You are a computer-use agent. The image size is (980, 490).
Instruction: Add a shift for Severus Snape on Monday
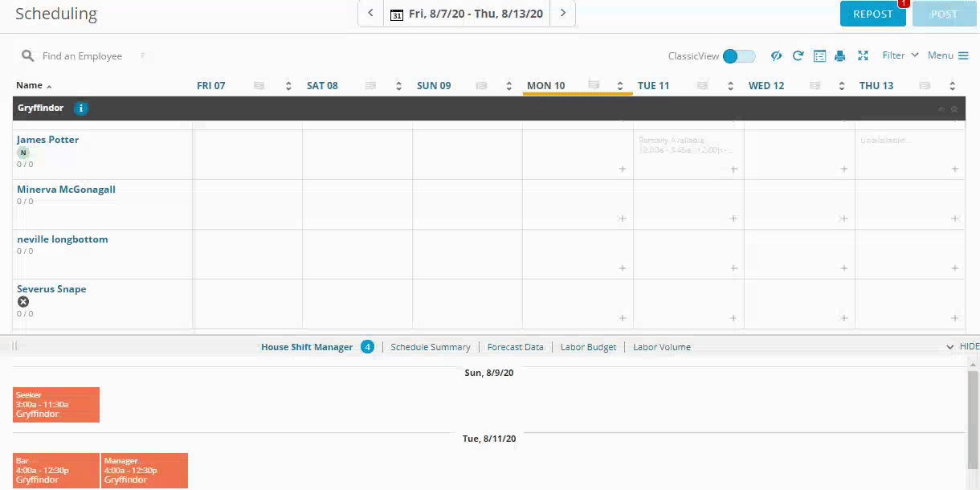pyautogui.click(x=623, y=318)
